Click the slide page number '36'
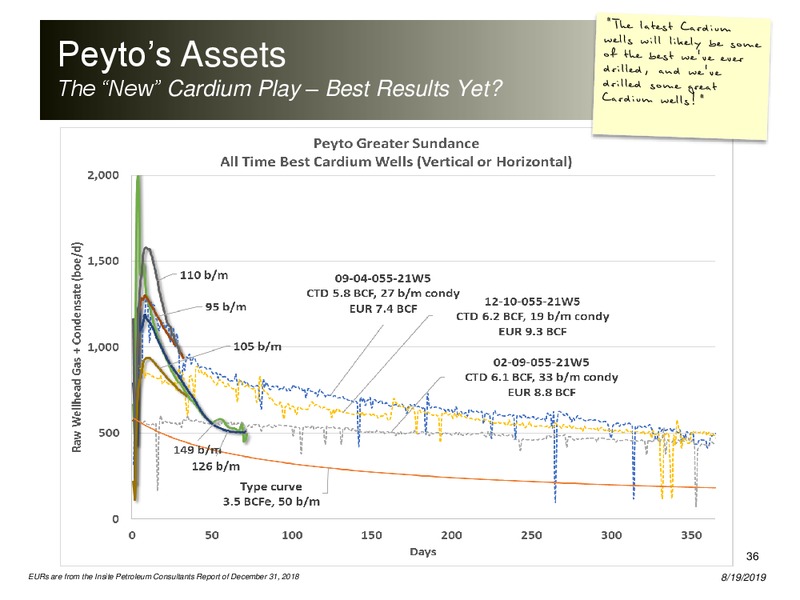The height and width of the screenshot is (600, 800). click(x=752, y=556)
